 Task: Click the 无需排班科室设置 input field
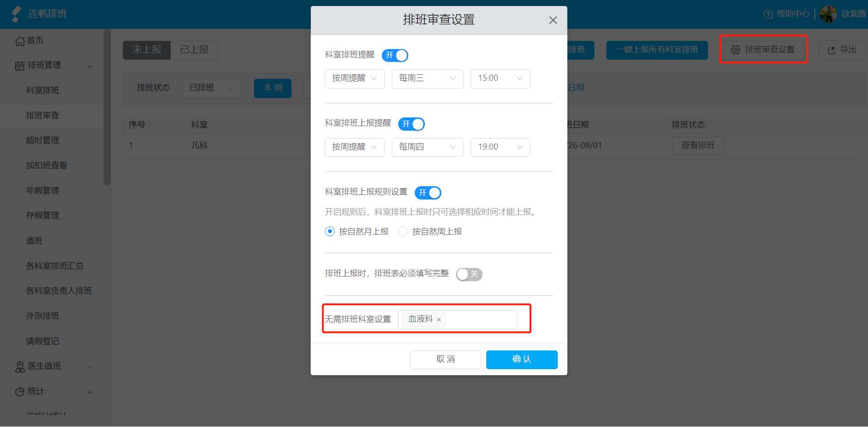tap(458, 320)
